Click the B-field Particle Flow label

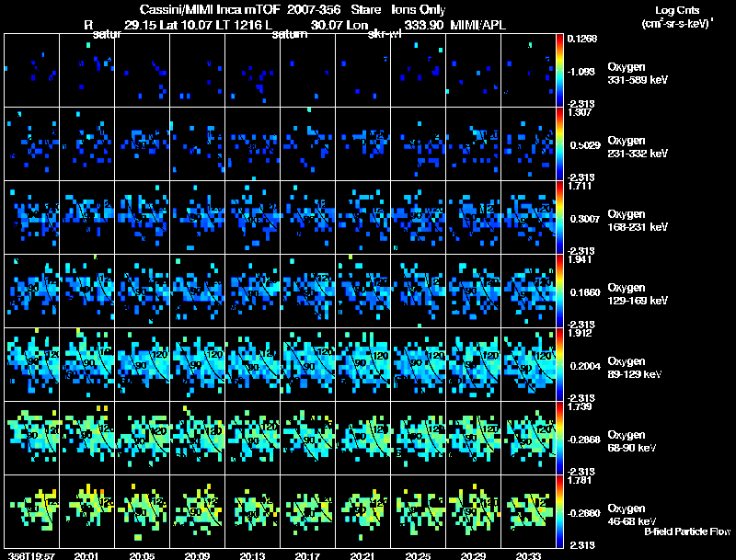[686, 531]
